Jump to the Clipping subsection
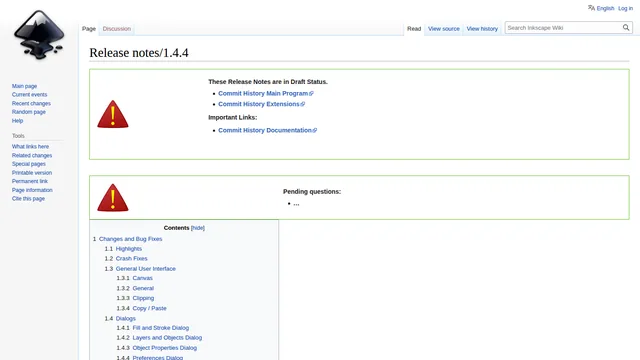The width and height of the screenshot is (640, 360). [x=143, y=298]
